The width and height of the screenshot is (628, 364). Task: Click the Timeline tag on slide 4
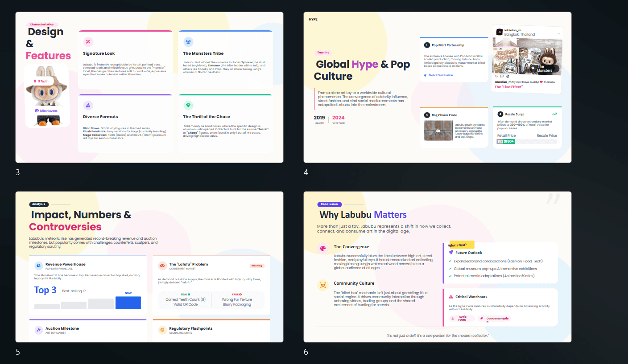[323, 53]
